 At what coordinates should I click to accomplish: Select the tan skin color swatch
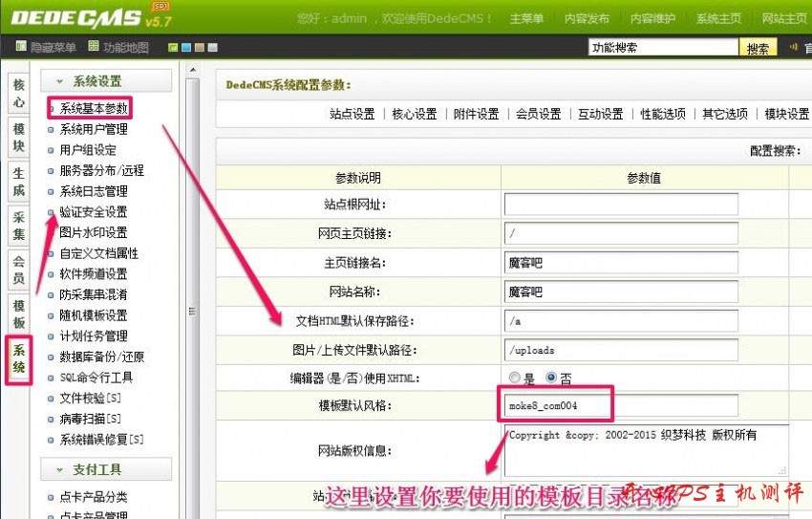200,48
